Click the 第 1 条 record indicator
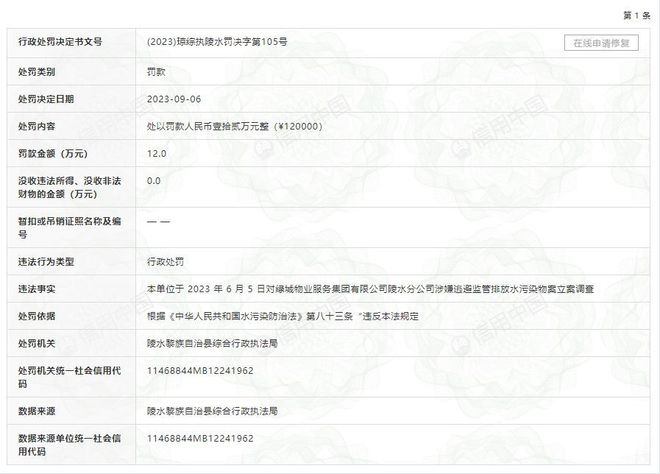The image size is (660, 474). [637, 16]
